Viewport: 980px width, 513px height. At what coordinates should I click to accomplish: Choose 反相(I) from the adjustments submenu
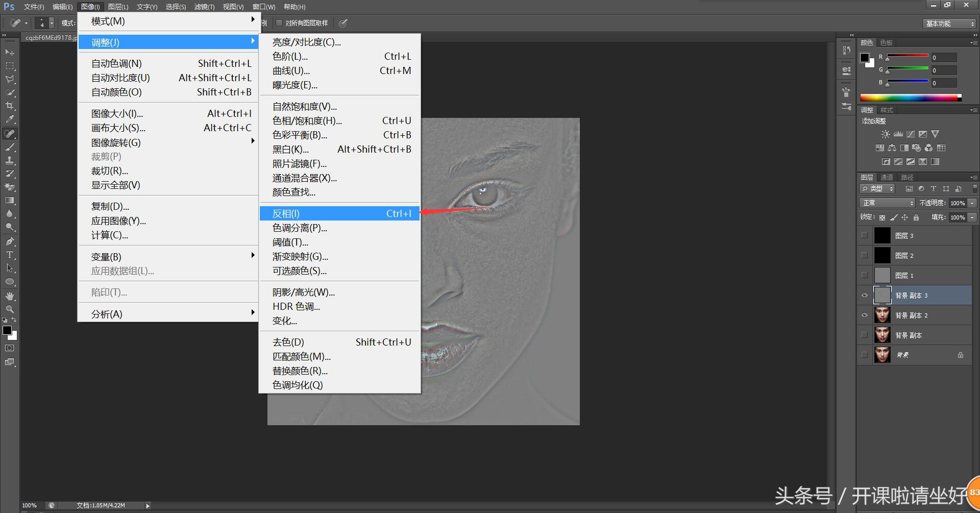click(339, 213)
